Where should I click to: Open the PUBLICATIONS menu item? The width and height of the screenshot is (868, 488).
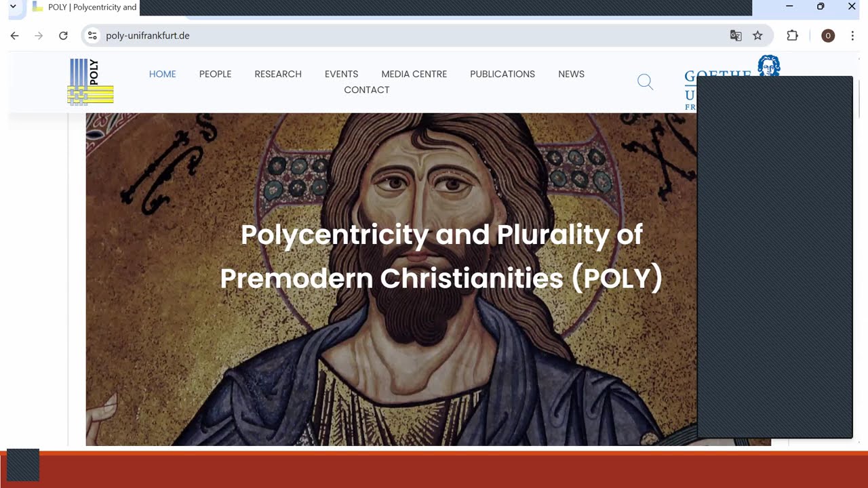click(502, 74)
